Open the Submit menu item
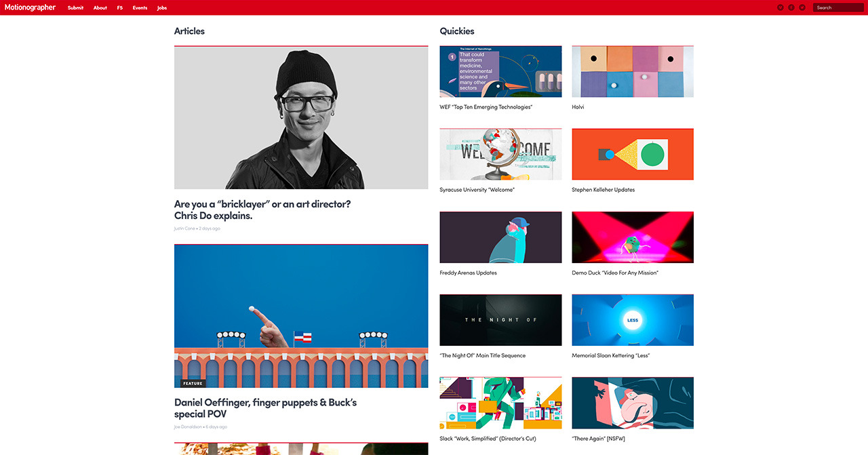Viewport: 868px width, 455px height. [75, 8]
